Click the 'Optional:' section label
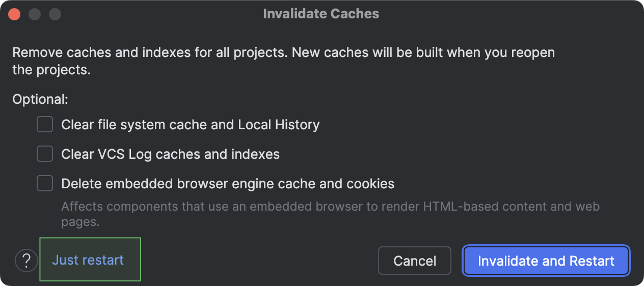Screen dimensions: 644x286 point(40,99)
